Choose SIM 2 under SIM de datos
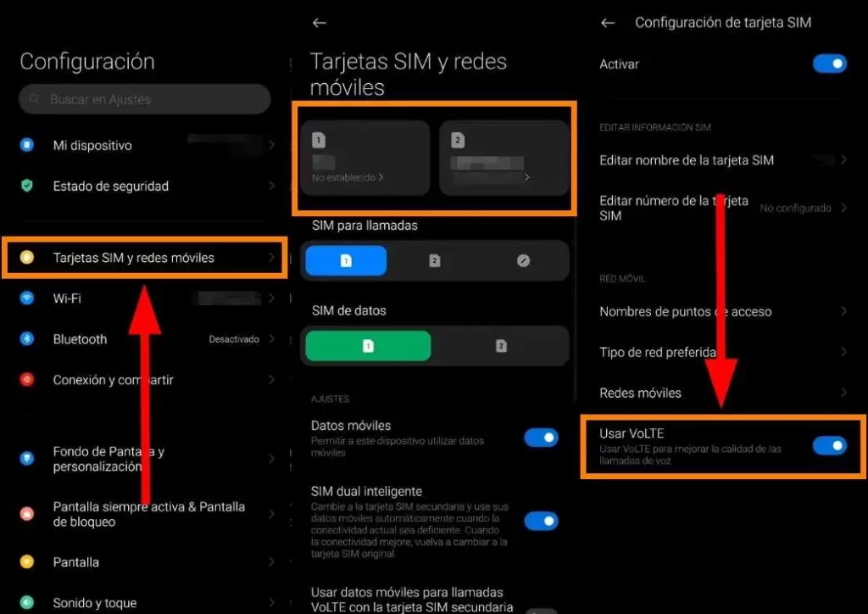Image resolution: width=868 pixels, height=614 pixels. 501,346
